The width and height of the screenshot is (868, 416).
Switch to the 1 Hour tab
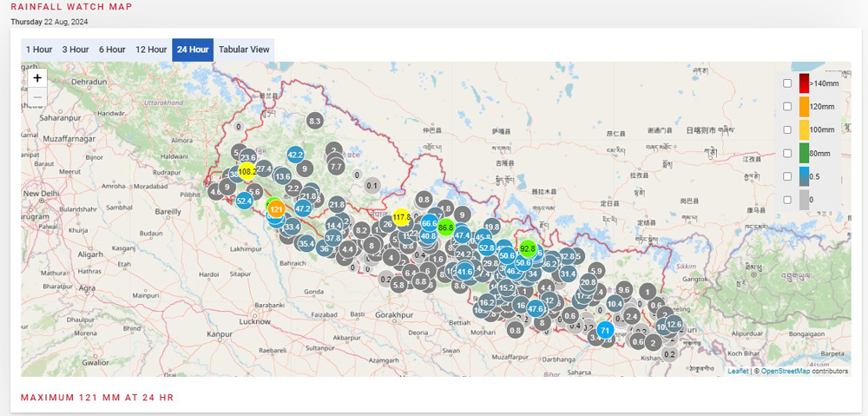(x=38, y=50)
